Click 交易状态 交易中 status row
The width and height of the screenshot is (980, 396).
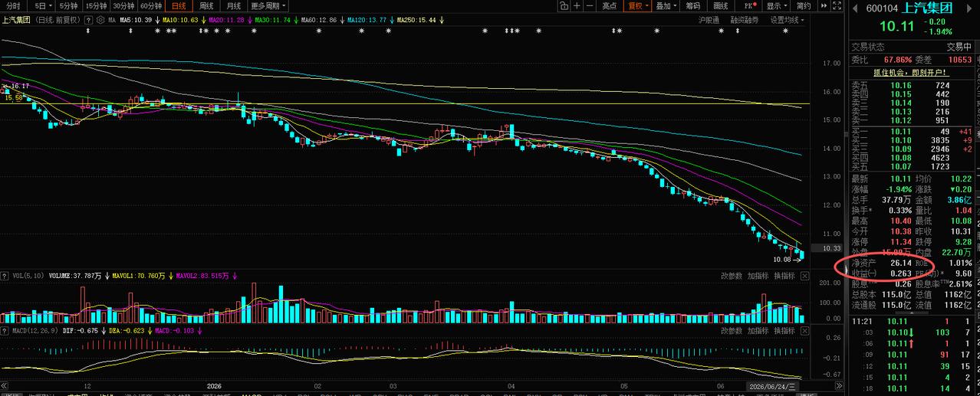click(911, 47)
